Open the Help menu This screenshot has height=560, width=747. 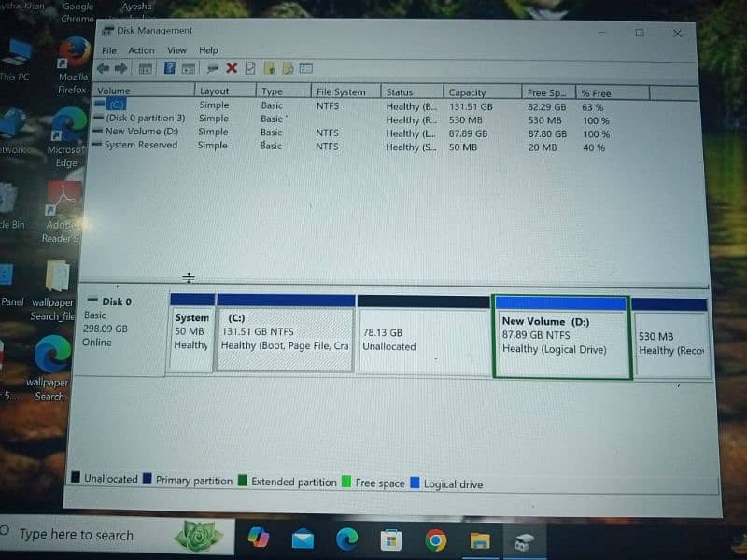(208, 50)
